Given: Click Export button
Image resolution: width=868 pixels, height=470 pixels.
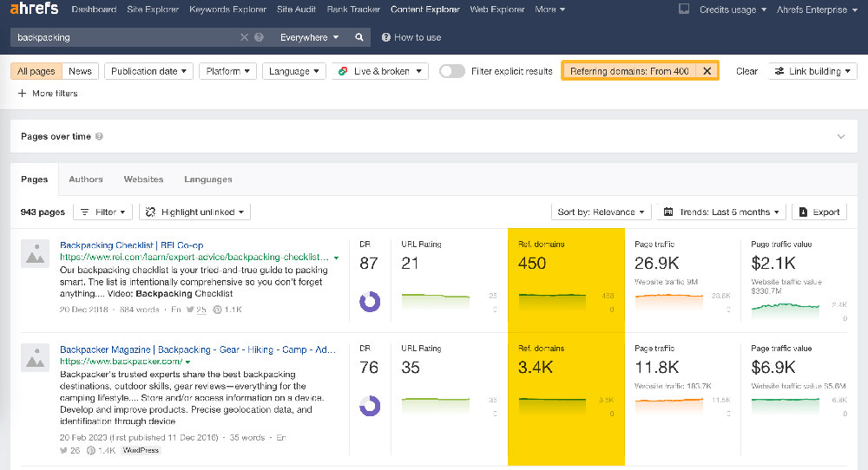Looking at the screenshot, I should (819, 212).
